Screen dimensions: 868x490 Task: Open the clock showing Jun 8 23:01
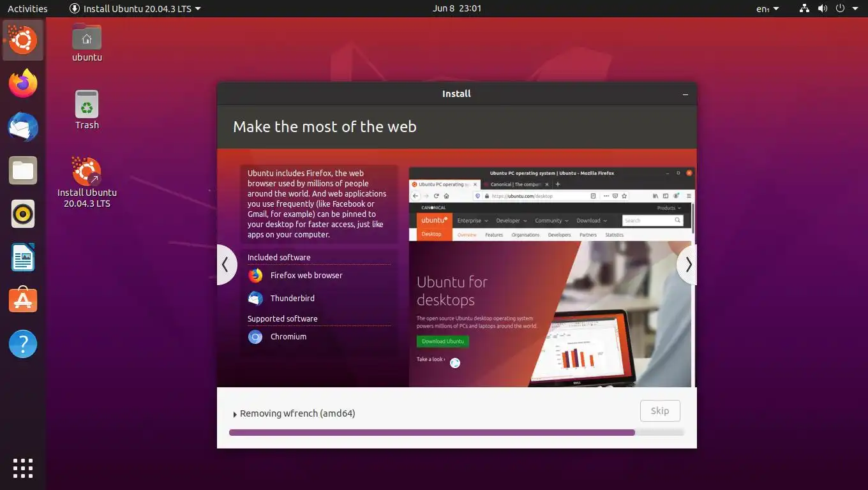(x=456, y=8)
